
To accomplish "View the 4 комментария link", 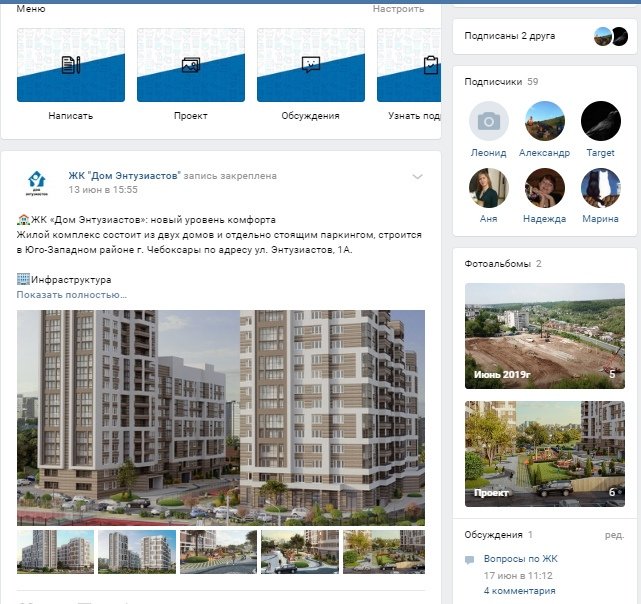I will (x=520, y=591).
